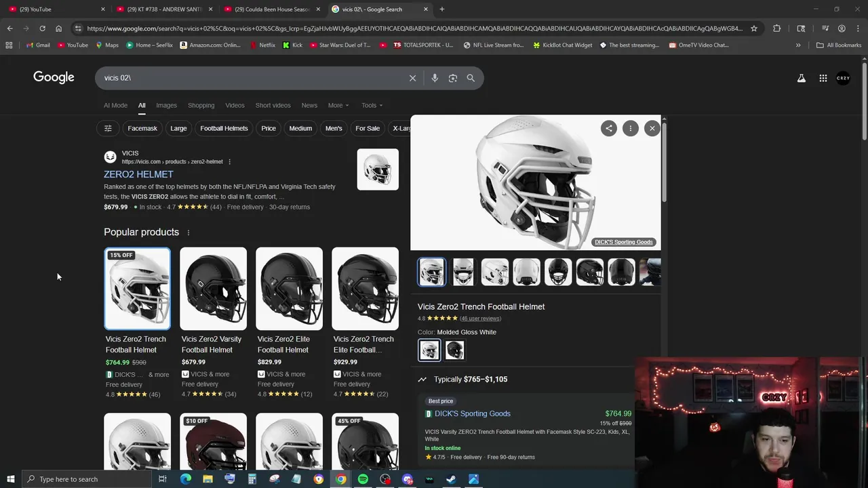
Task: Select the black helmet color swatch
Action: pos(455,350)
